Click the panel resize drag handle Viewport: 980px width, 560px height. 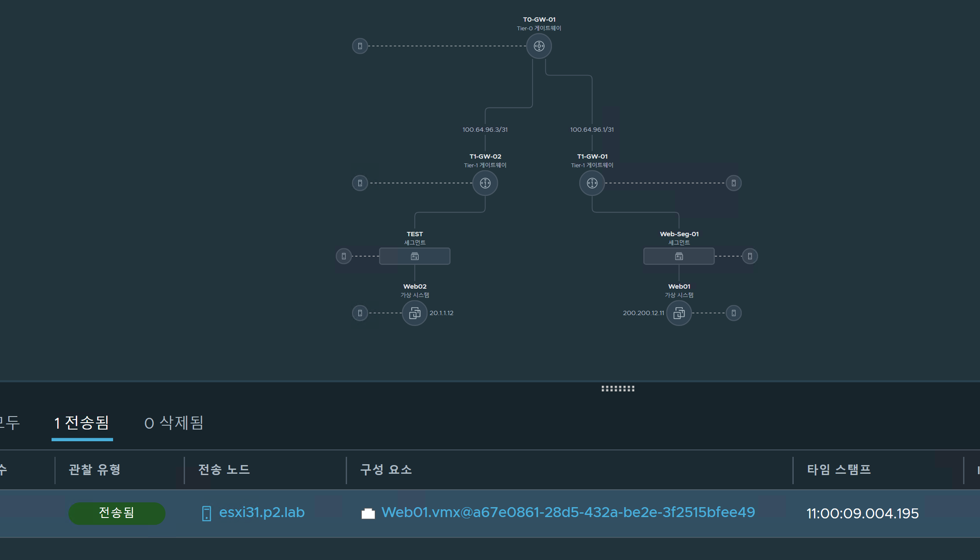pos(617,388)
